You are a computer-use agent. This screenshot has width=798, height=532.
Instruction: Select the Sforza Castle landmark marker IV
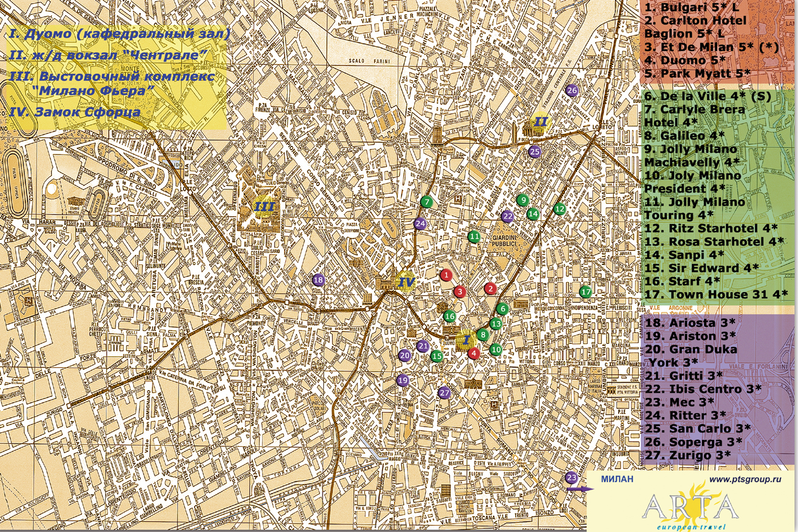(x=405, y=282)
